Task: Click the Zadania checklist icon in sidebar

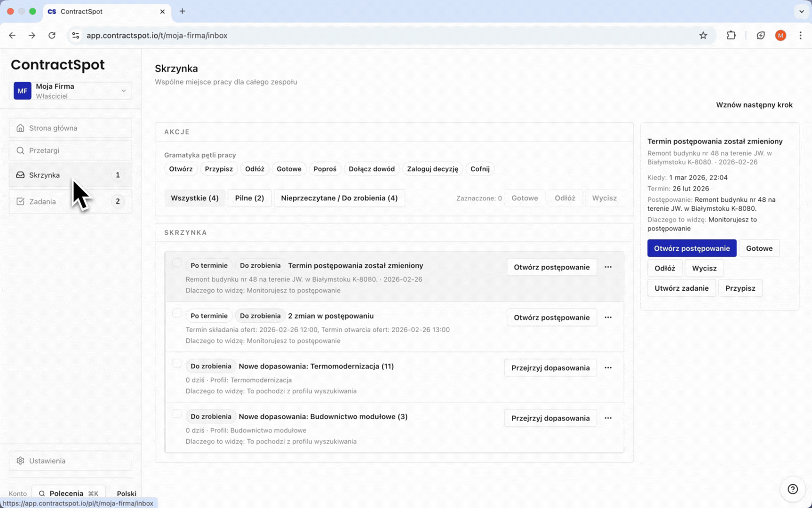Action: click(x=20, y=201)
